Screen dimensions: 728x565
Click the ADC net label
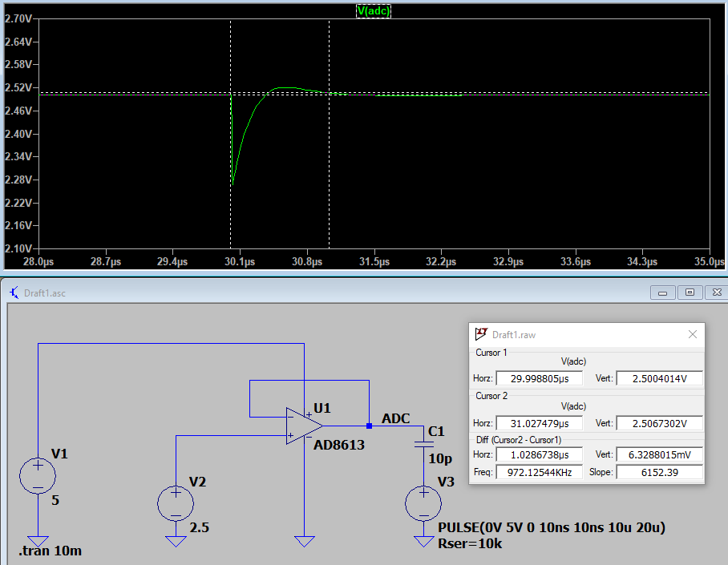pos(395,418)
